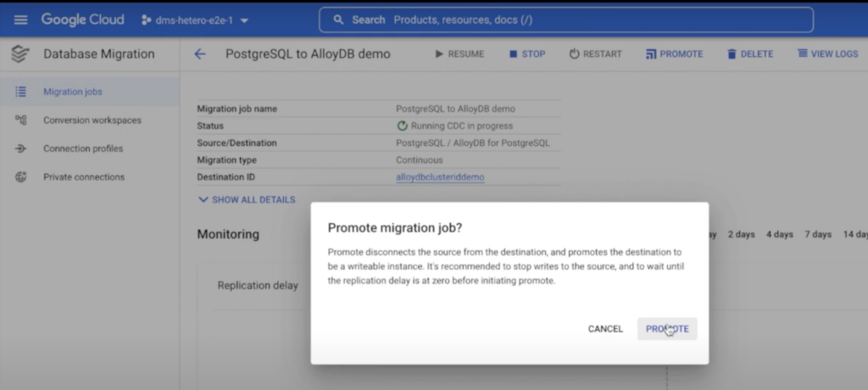Click the Running CDC status icon

(403, 125)
